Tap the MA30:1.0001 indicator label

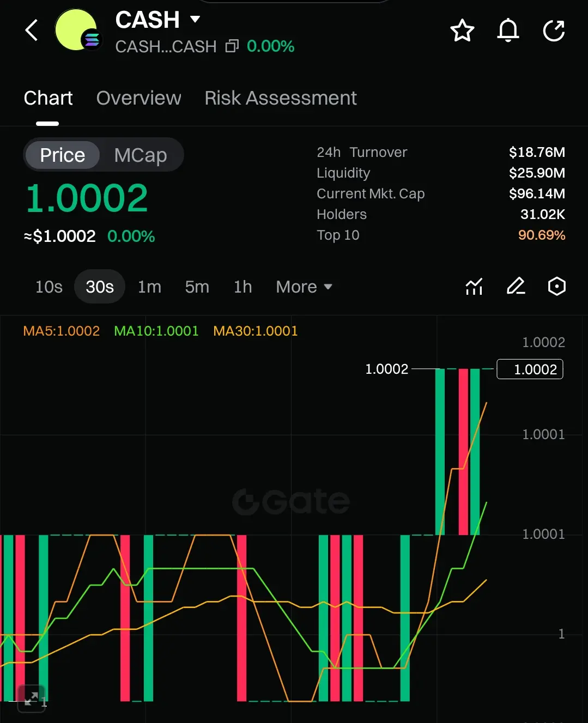[256, 331]
